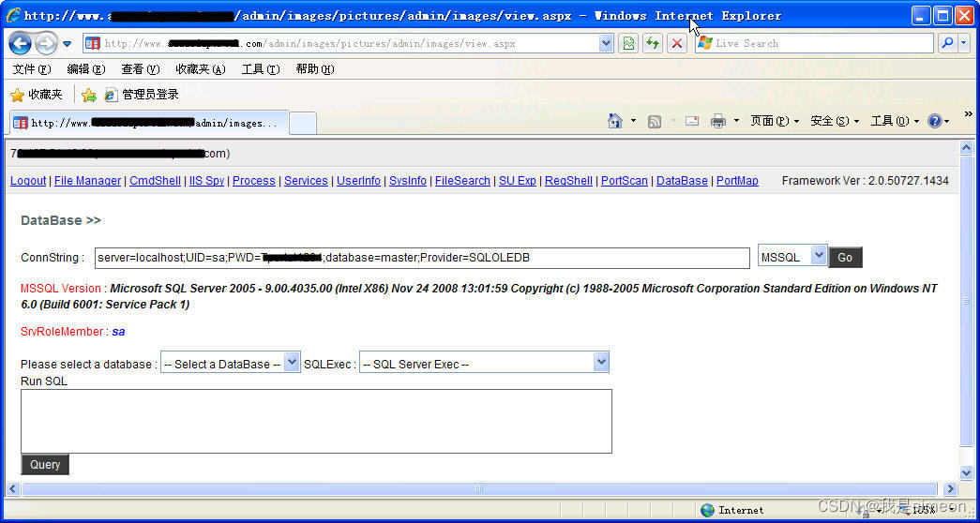The image size is (980, 523).
Task: Click inside the Run SQL text area
Action: [316, 422]
